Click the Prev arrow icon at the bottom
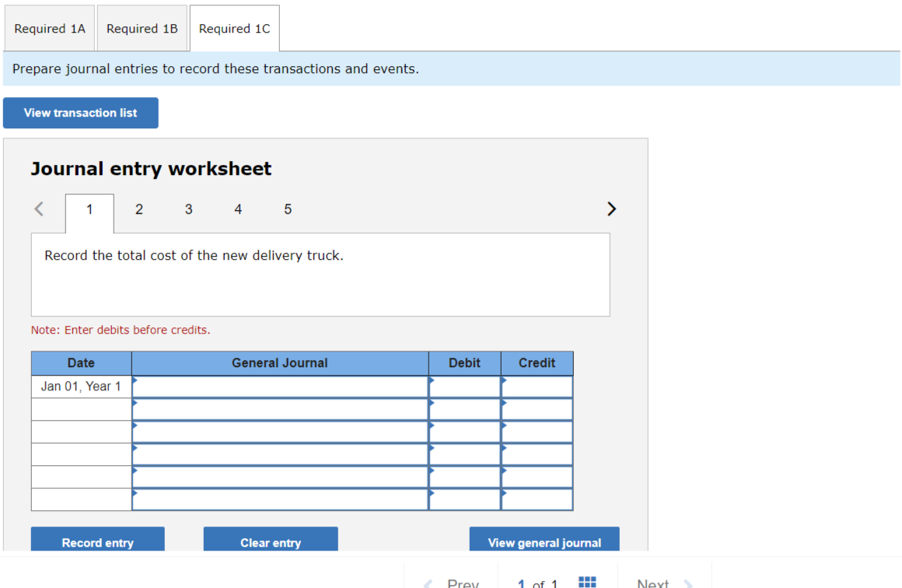The height and width of the screenshot is (588, 902). click(x=428, y=583)
